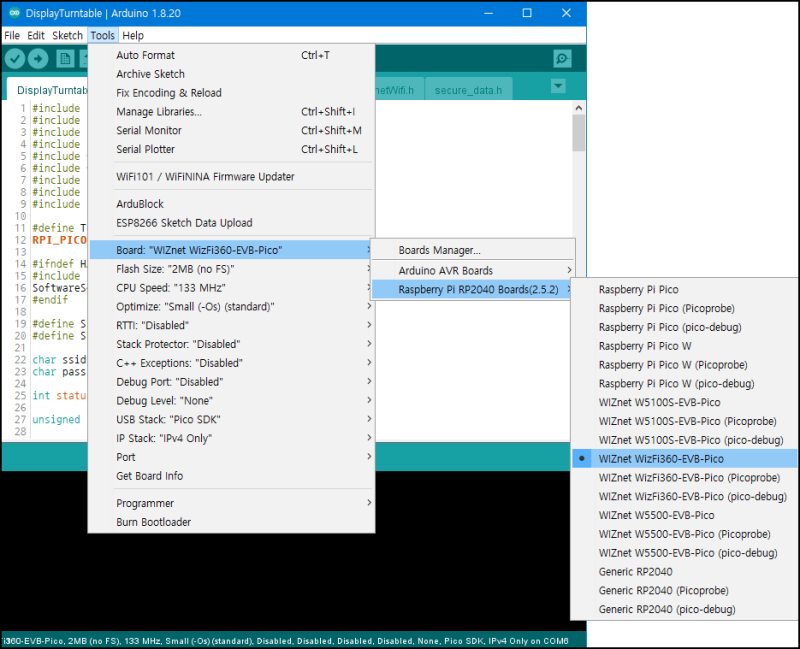Image resolution: width=800 pixels, height=649 pixels.
Task: Choose Auto Format in Tools menu
Action: [x=232, y=55]
